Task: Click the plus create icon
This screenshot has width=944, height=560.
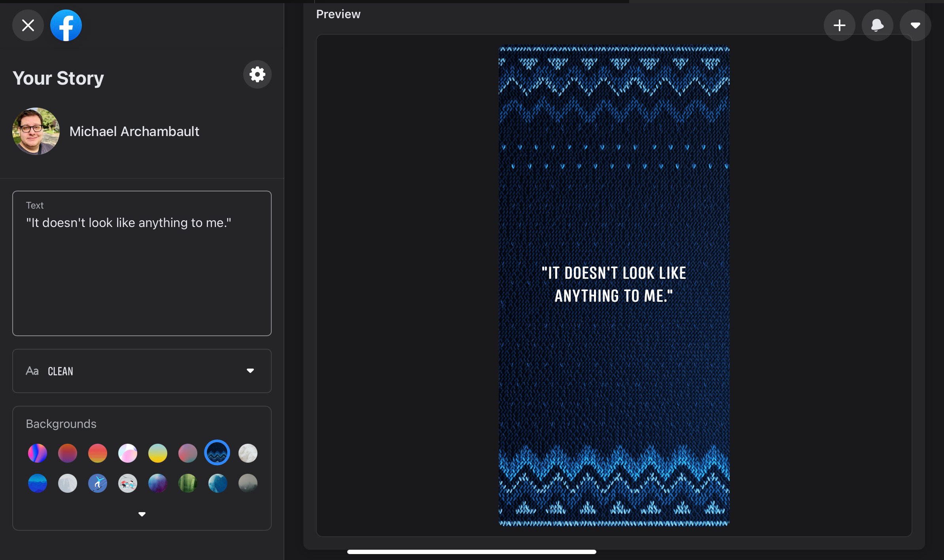Action: [839, 26]
